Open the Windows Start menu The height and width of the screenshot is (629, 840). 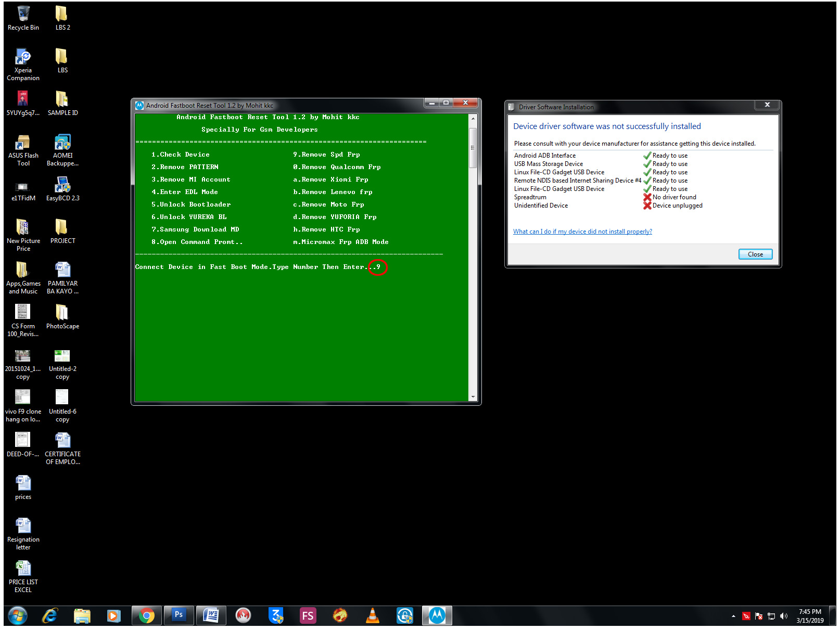[x=18, y=616]
